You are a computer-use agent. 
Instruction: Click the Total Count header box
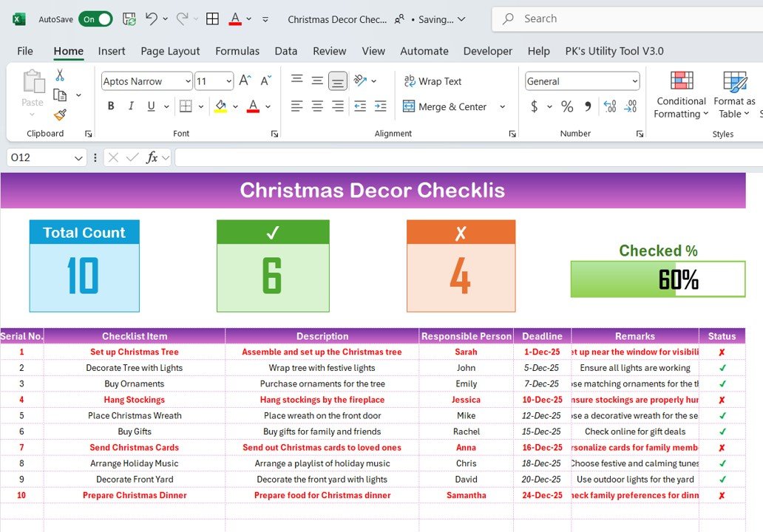(84, 232)
